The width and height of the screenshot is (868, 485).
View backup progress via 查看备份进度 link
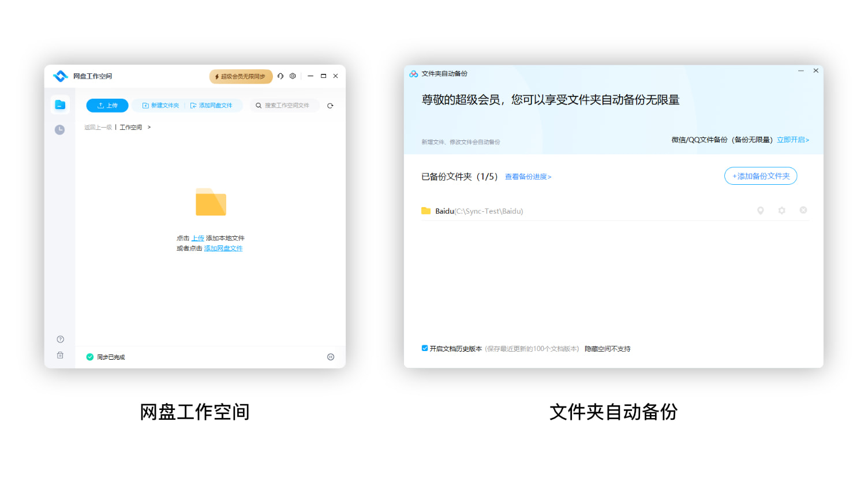pos(527,177)
